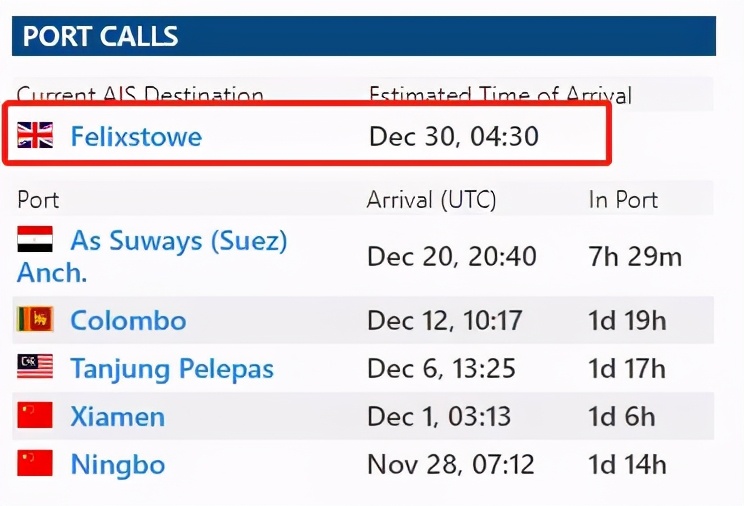Screen dimensions: 744x506
Task: Click the Malaysia flag icon
Action: [35, 366]
